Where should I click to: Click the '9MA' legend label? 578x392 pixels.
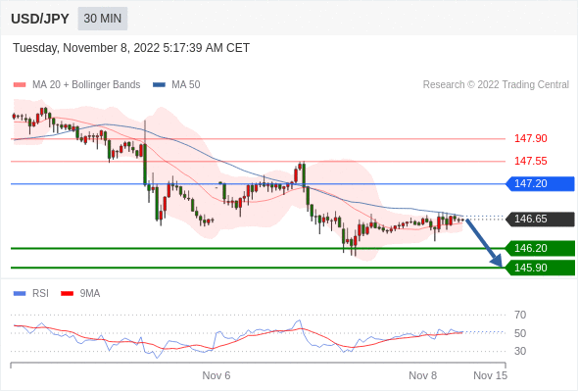(90, 294)
